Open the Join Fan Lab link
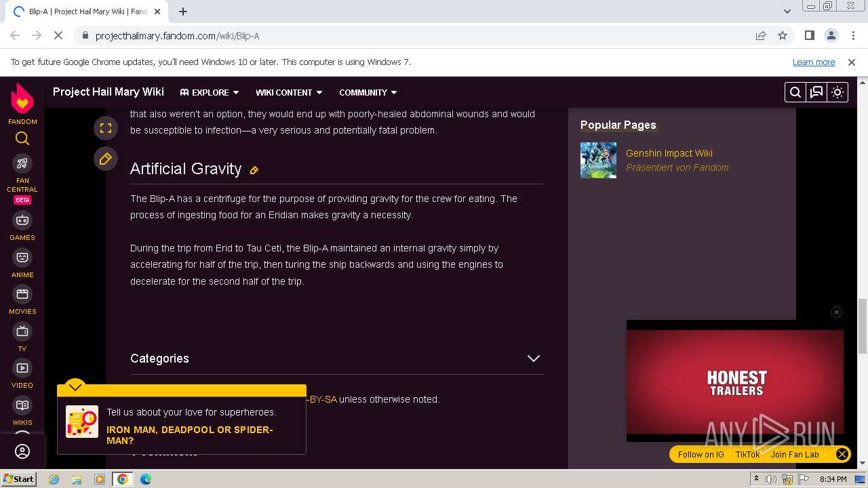Screen dimensions: 868x488 pyautogui.click(x=795, y=455)
